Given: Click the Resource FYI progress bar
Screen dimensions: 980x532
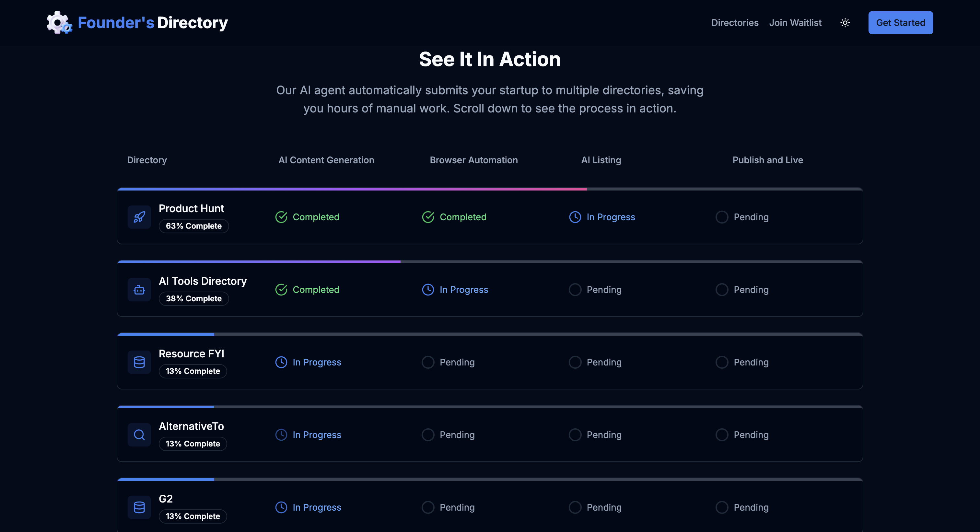Looking at the screenshot, I should click(x=490, y=334).
